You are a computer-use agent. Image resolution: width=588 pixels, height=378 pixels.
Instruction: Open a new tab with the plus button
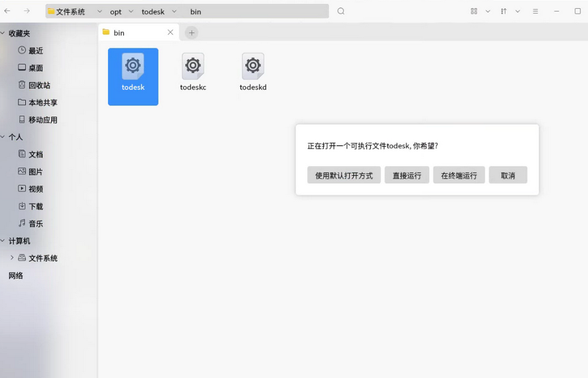click(191, 32)
